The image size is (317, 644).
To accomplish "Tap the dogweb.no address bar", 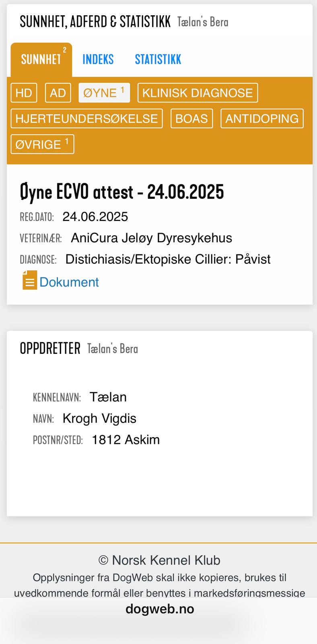I will (x=160, y=609).
